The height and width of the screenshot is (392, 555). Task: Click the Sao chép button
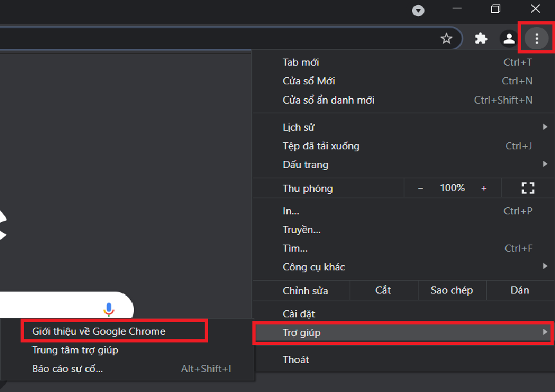point(452,290)
